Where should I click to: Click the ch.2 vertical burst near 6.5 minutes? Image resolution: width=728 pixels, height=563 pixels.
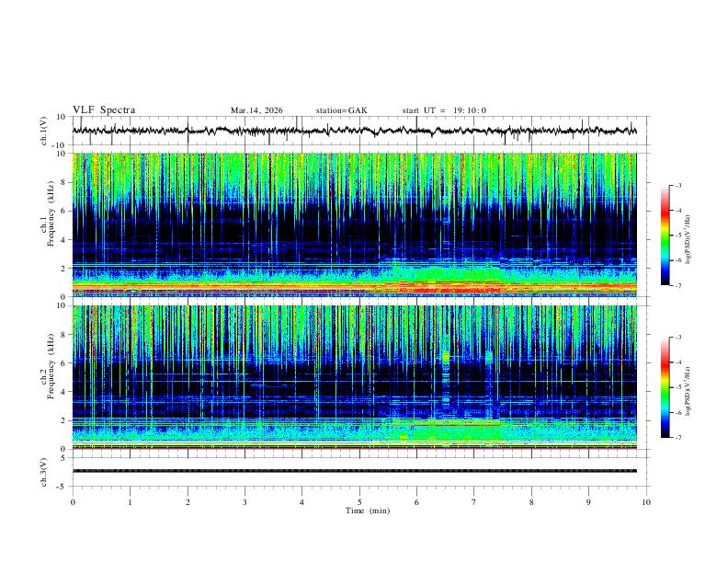[x=446, y=379]
